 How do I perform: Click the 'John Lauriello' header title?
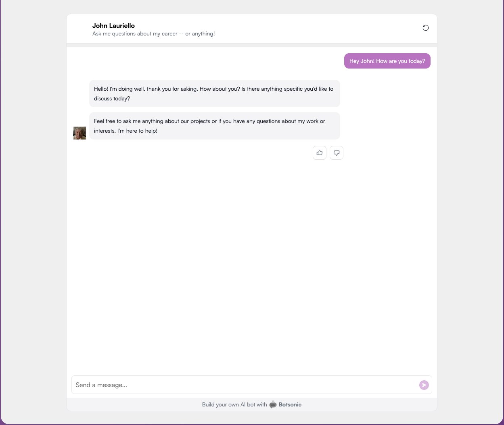pos(113,25)
